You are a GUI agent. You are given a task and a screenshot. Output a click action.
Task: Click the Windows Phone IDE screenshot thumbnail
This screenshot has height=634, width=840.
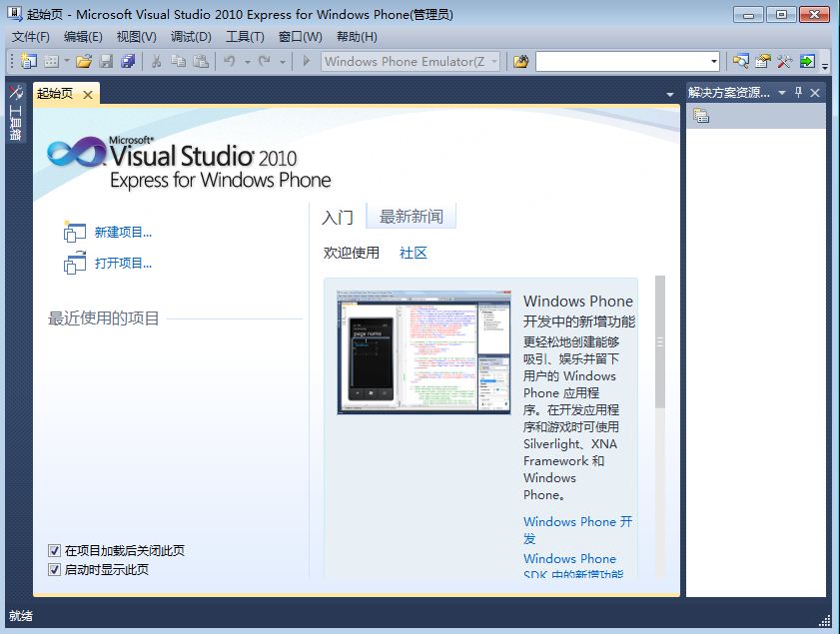[423, 352]
